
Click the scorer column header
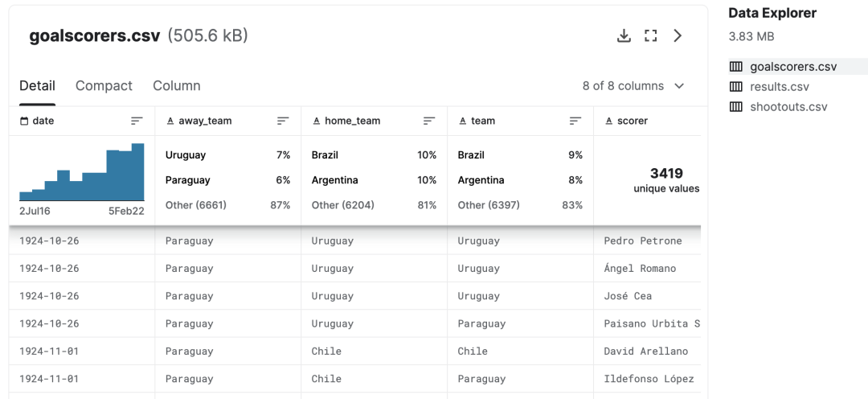pyautogui.click(x=633, y=121)
